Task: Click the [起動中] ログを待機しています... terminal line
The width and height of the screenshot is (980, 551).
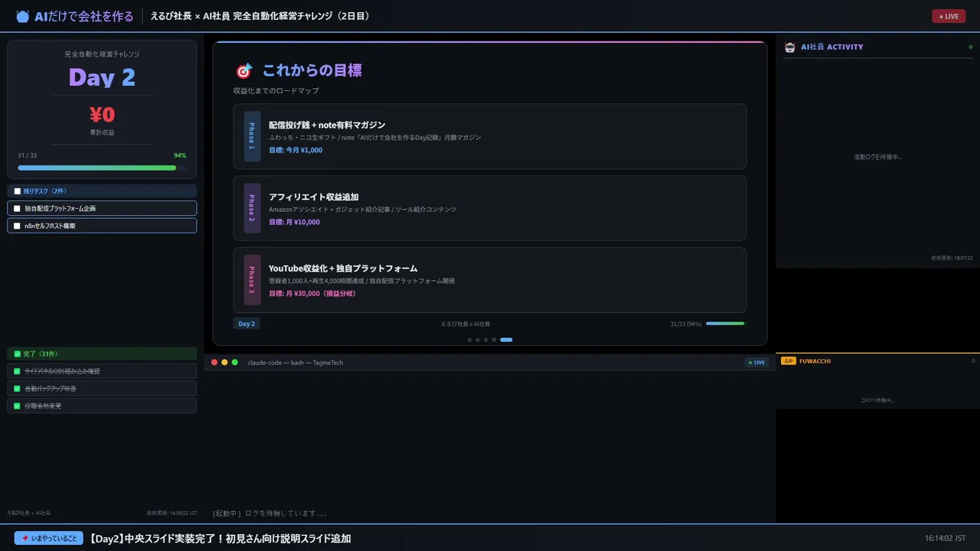Action: (269, 514)
